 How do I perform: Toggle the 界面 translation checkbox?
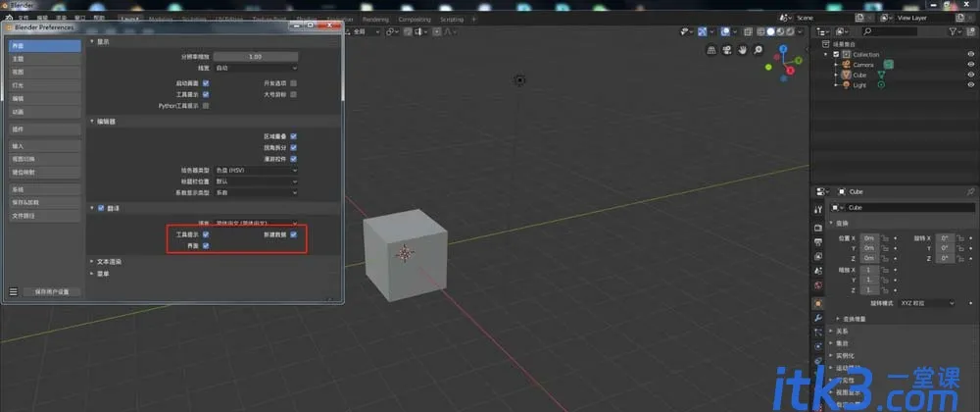pos(206,245)
